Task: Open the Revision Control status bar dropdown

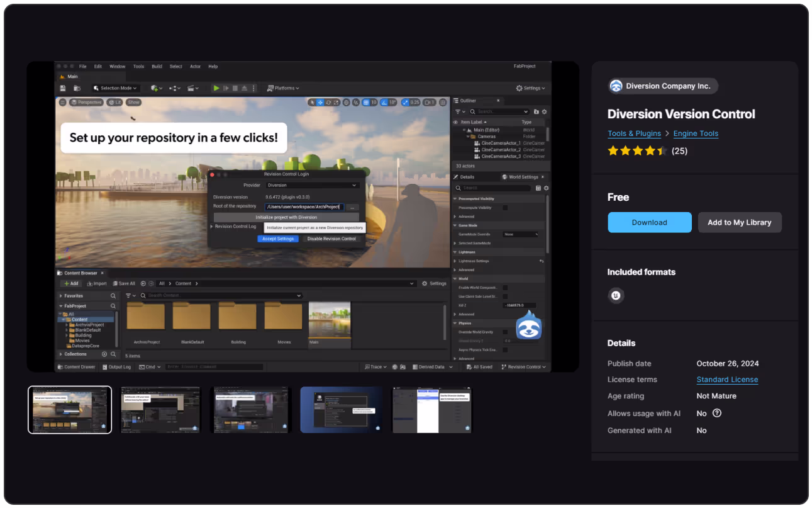Action: tap(524, 367)
